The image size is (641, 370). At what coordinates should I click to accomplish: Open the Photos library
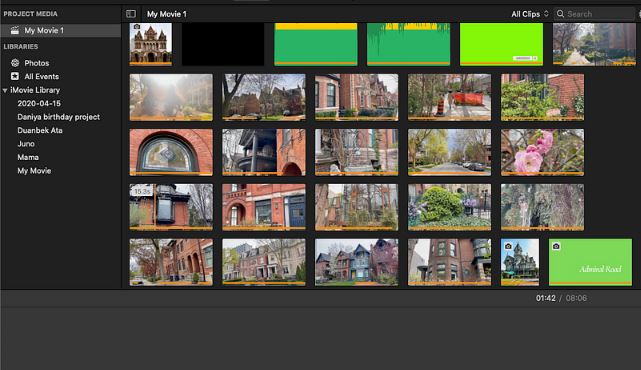click(x=37, y=63)
